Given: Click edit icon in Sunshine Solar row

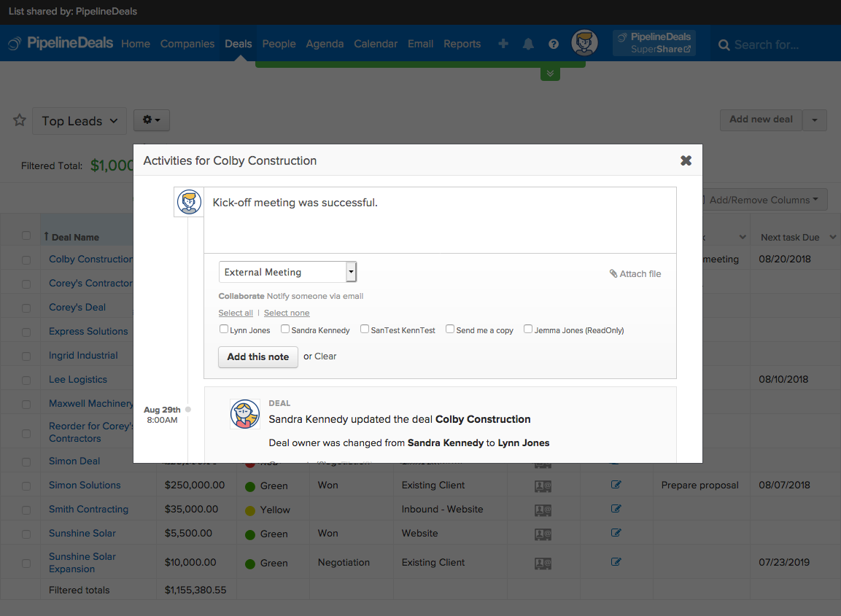Looking at the screenshot, I should (x=616, y=533).
